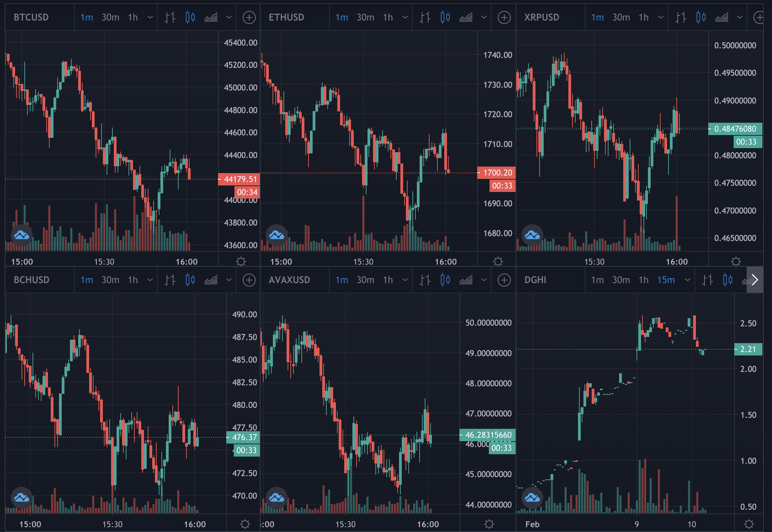Viewport: 772px width, 532px height.
Task: Click the plus icon on AVAXUSD toolbar
Action: coord(504,280)
